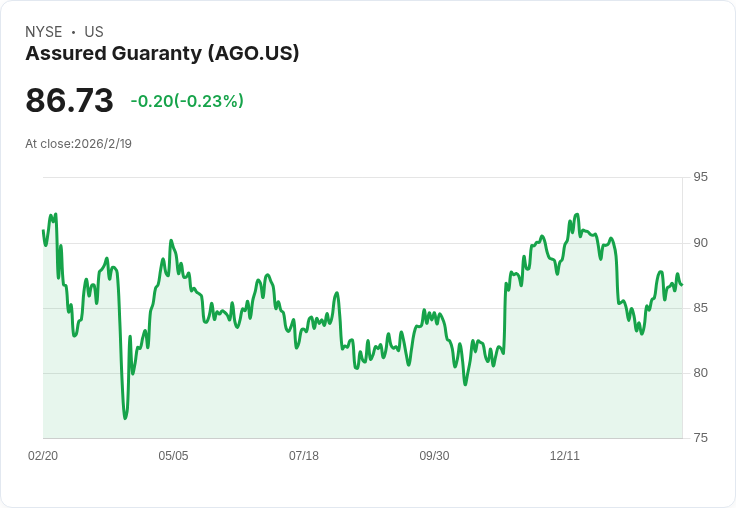Click the last data point of chart line
This screenshot has width=736, height=508.
682,285
